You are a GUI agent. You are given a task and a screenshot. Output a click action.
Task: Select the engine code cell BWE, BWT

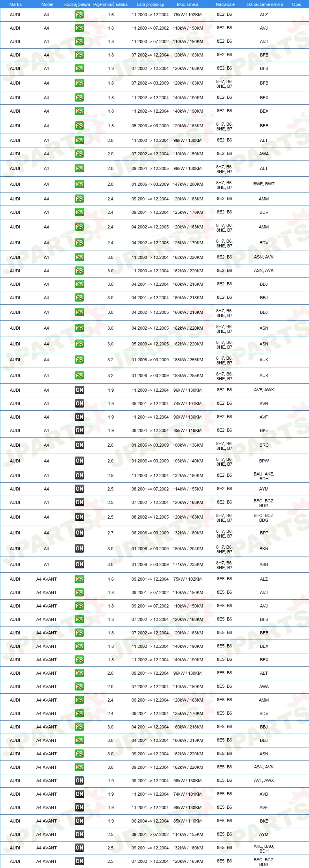point(264,184)
